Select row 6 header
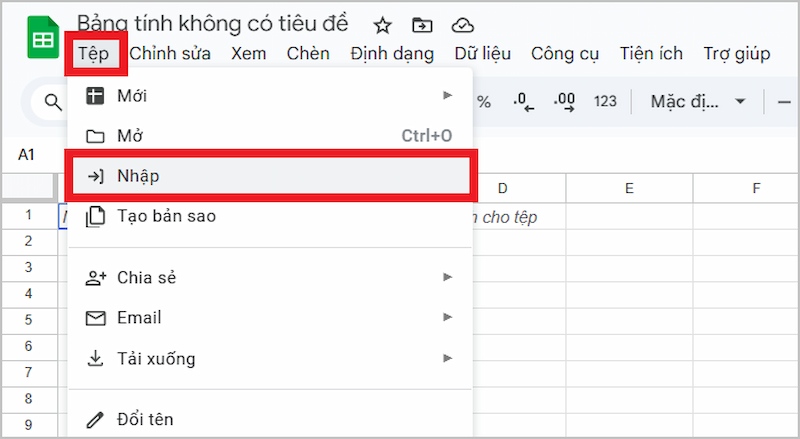This screenshot has height=439, width=800. [x=29, y=347]
